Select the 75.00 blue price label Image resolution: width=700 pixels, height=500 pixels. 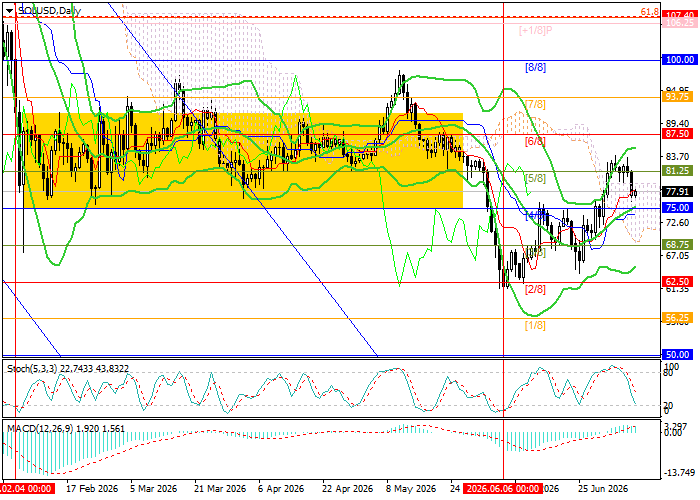pyautogui.click(x=677, y=208)
